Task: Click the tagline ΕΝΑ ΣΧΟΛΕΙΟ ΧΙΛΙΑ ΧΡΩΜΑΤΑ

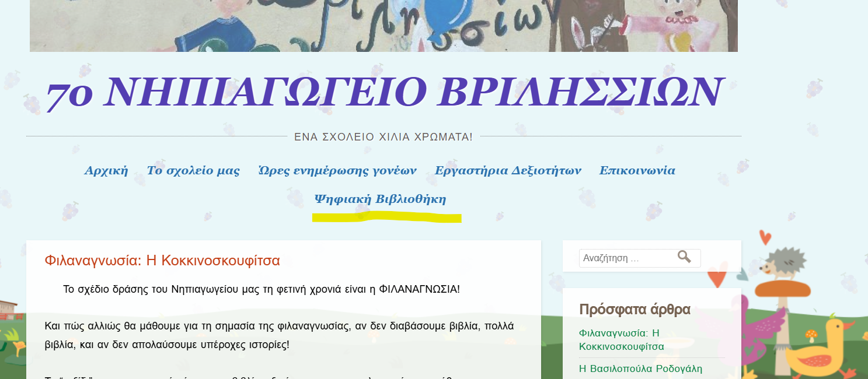Action: tap(383, 137)
